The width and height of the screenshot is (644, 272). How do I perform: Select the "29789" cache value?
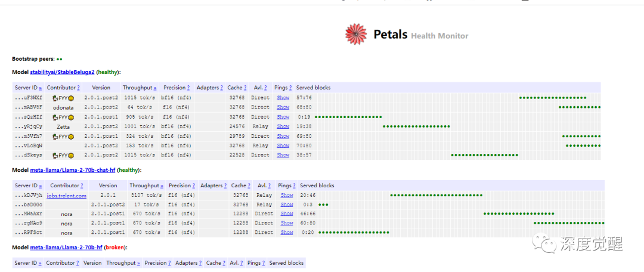coord(237,136)
